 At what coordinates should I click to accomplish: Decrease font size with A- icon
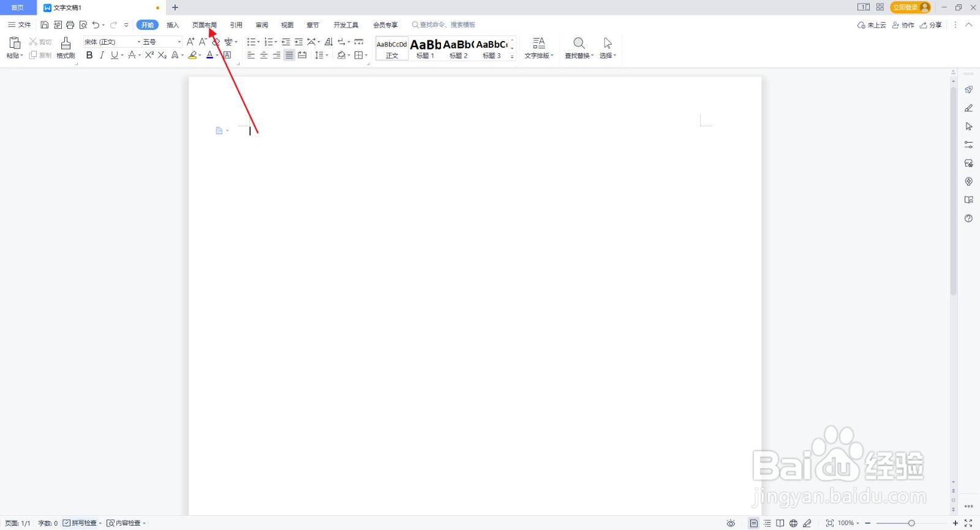[x=203, y=42]
